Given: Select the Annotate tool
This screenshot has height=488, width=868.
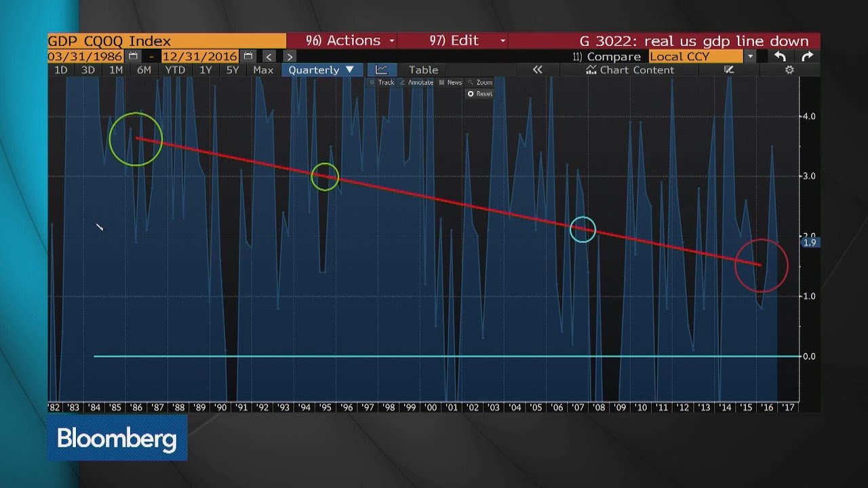Looking at the screenshot, I should (416, 83).
